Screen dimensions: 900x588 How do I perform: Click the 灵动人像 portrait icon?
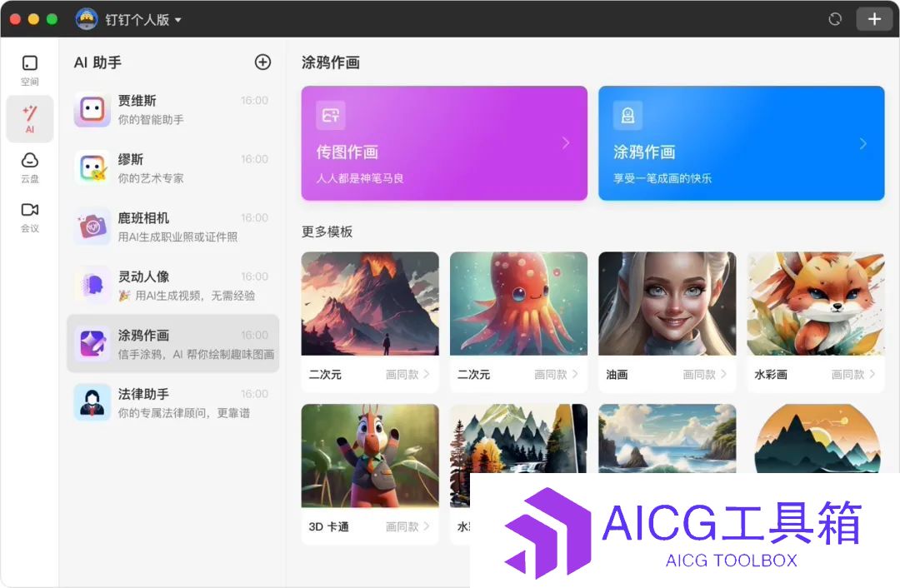[92, 285]
